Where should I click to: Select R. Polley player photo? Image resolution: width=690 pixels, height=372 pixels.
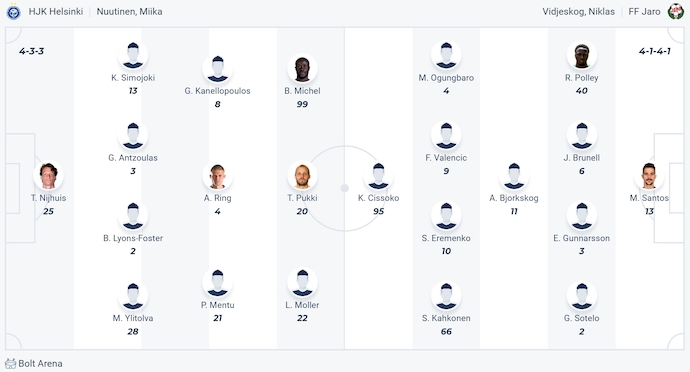(582, 55)
